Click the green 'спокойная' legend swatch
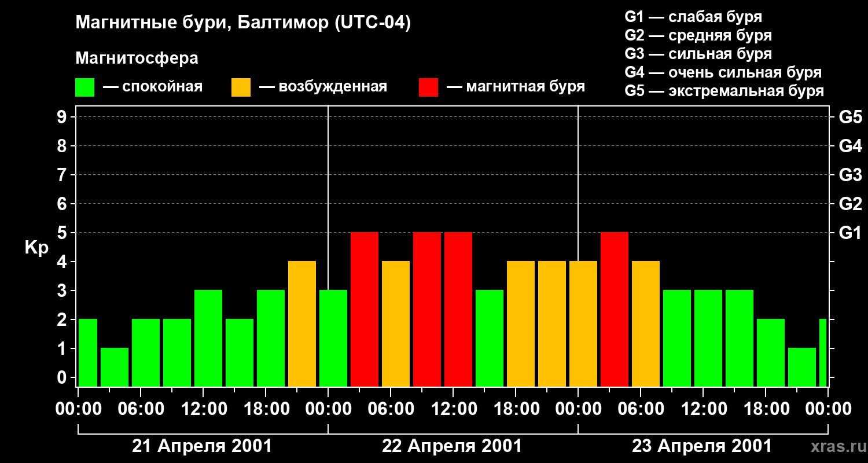This screenshot has width=868, height=463. (84, 87)
